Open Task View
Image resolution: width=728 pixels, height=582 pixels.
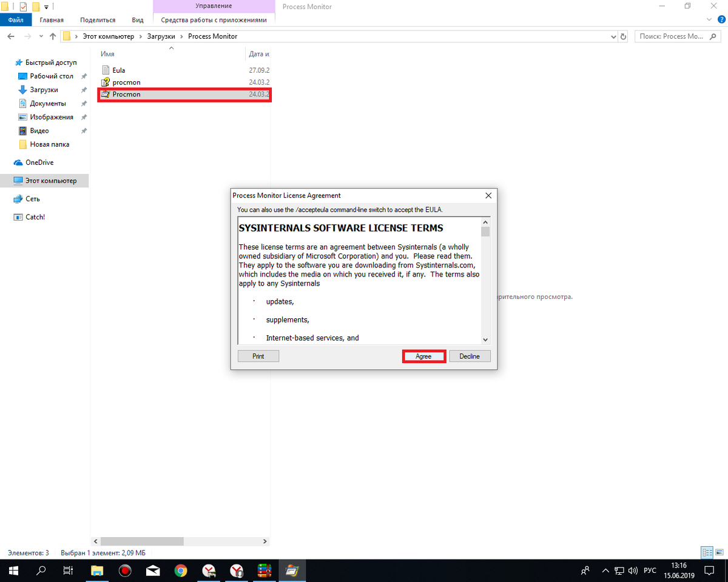tap(69, 570)
